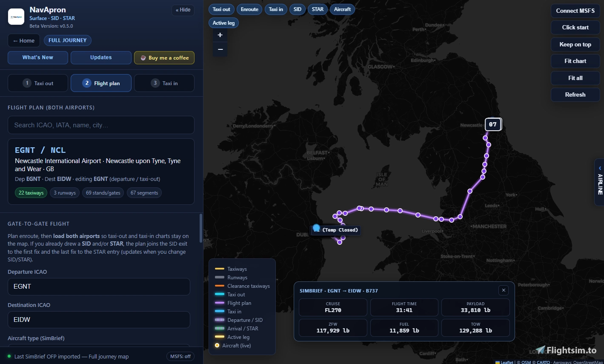Open What's New
Viewport: 604px width, 364px height.
tap(38, 57)
